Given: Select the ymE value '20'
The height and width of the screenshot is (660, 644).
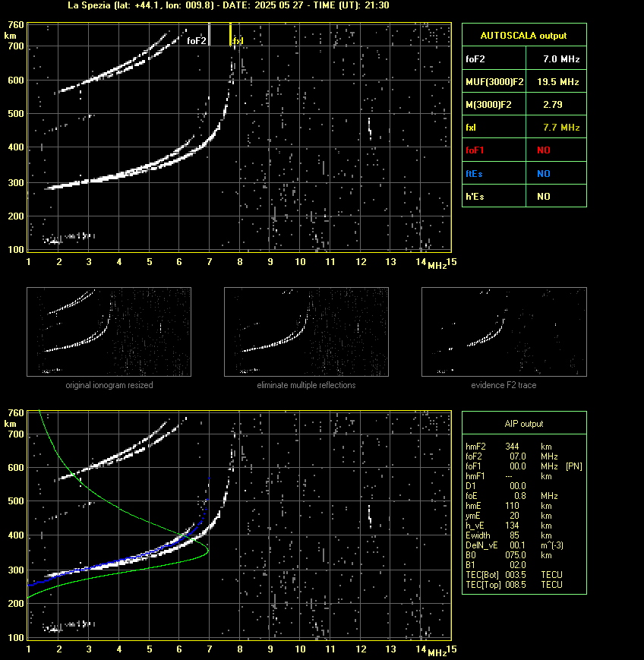Looking at the screenshot, I should coord(514,516).
